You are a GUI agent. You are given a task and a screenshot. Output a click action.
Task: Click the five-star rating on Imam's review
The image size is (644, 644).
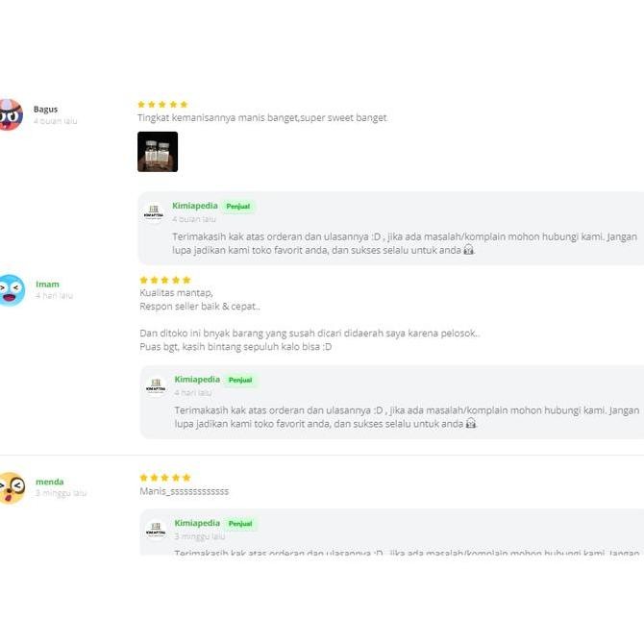click(x=165, y=280)
